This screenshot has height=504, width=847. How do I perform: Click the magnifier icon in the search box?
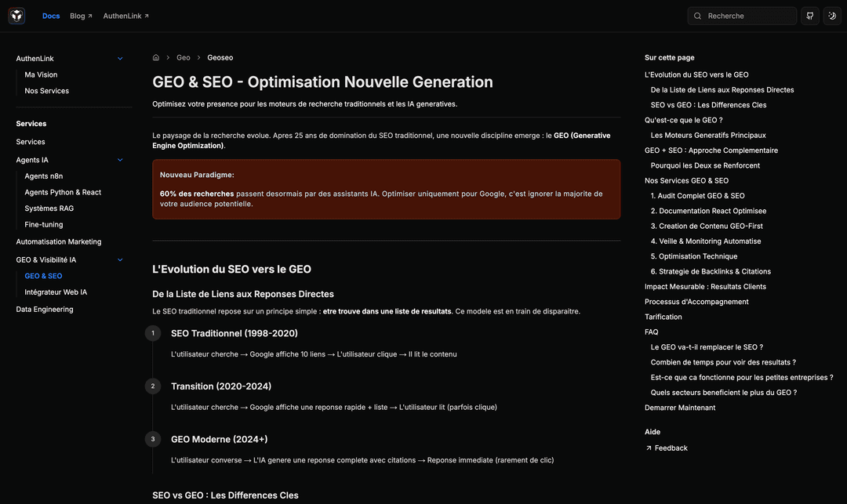[697, 16]
